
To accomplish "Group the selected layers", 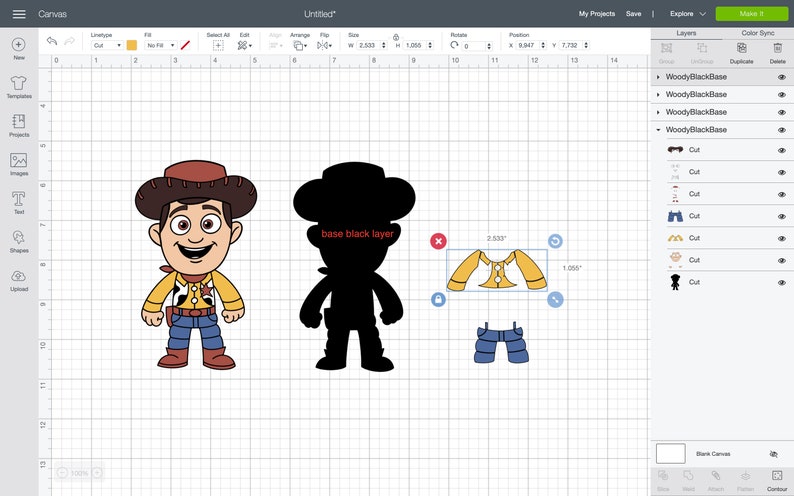I will [666, 53].
